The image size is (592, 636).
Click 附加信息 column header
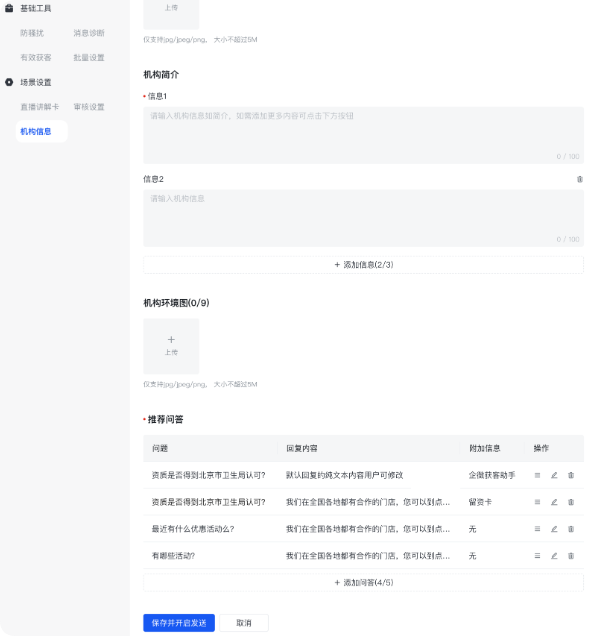[485, 448]
